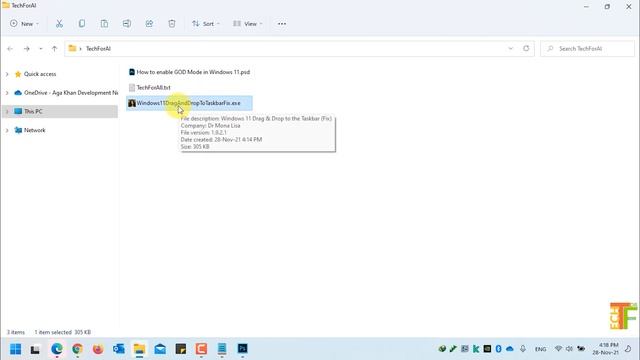Select Network in navigation pane
640x360 pixels.
click(x=34, y=130)
